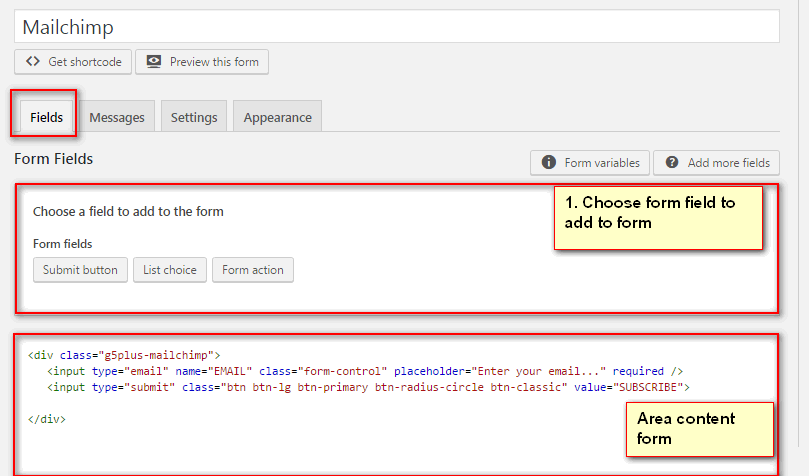Image resolution: width=809 pixels, height=476 pixels.
Task: Open Add more fields help
Action: coord(717,163)
